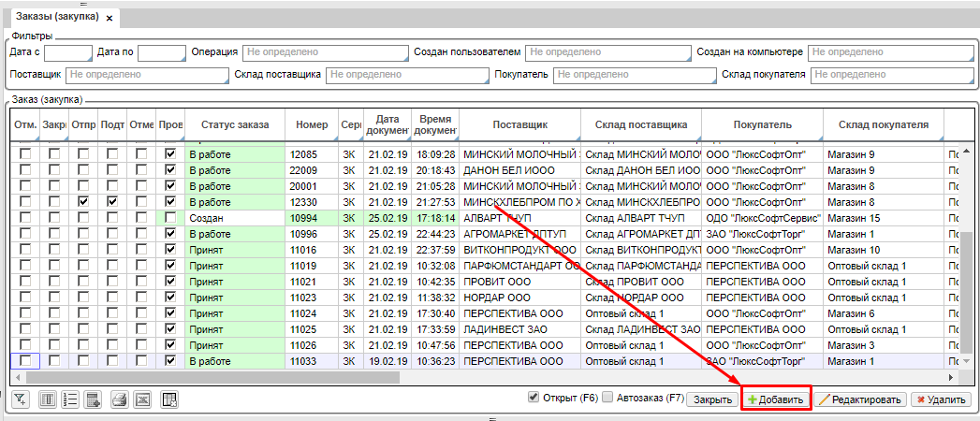Screen dimensions: 980x421
Task: Click the numbered list icon in the toolbar
Action: pos(69,400)
